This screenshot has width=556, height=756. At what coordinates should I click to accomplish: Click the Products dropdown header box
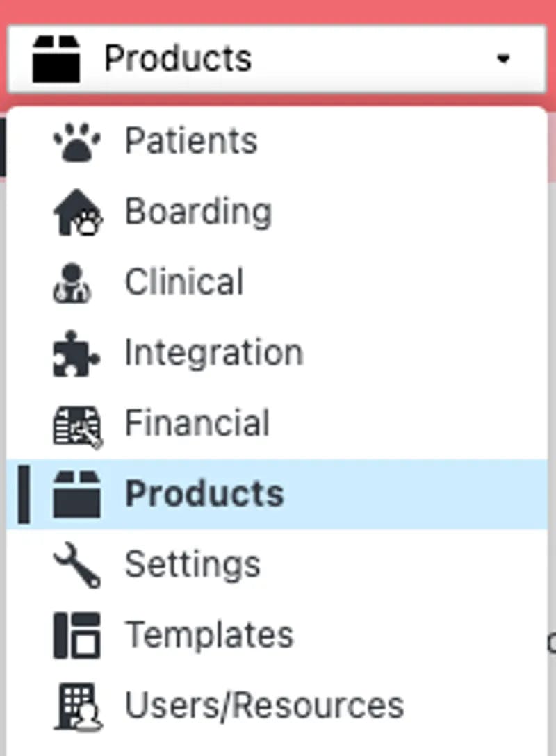pos(277,59)
